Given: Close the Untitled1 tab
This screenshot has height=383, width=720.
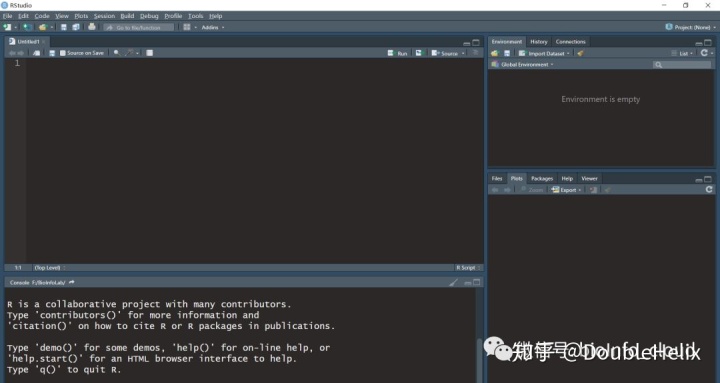Looking at the screenshot, I should coord(44,42).
